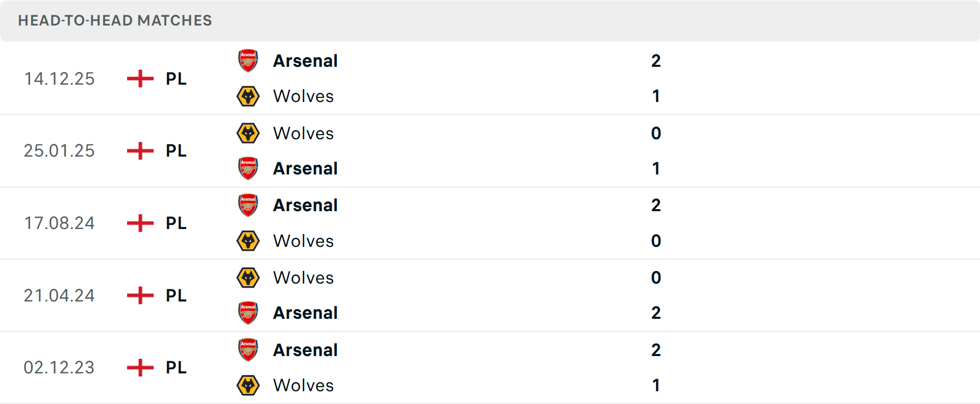
Task: Click the Wolves logo in the 25.01.25 row
Action: [249, 133]
